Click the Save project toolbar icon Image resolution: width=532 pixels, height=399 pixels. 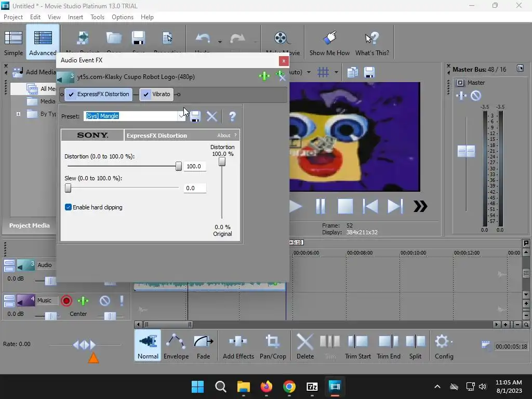138,38
